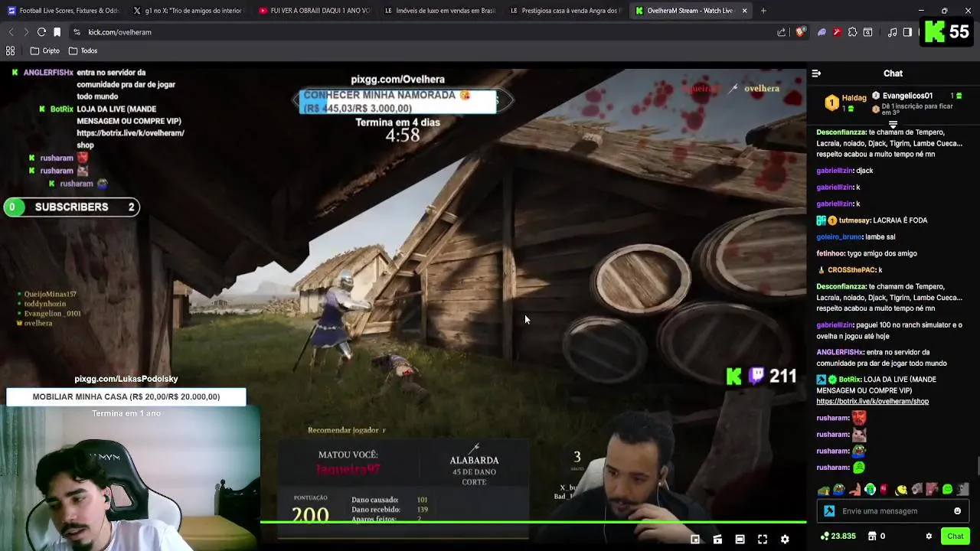Open the music note media control icon
The width and height of the screenshot is (980, 551).
[892, 32]
